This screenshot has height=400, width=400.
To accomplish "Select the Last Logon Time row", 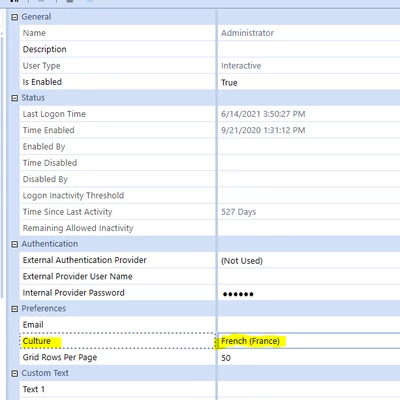I will [x=210, y=114].
